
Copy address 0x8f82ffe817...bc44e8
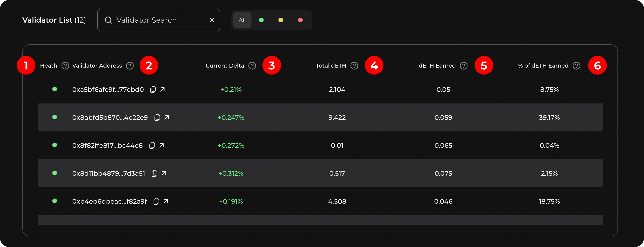pyautogui.click(x=152, y=145)
